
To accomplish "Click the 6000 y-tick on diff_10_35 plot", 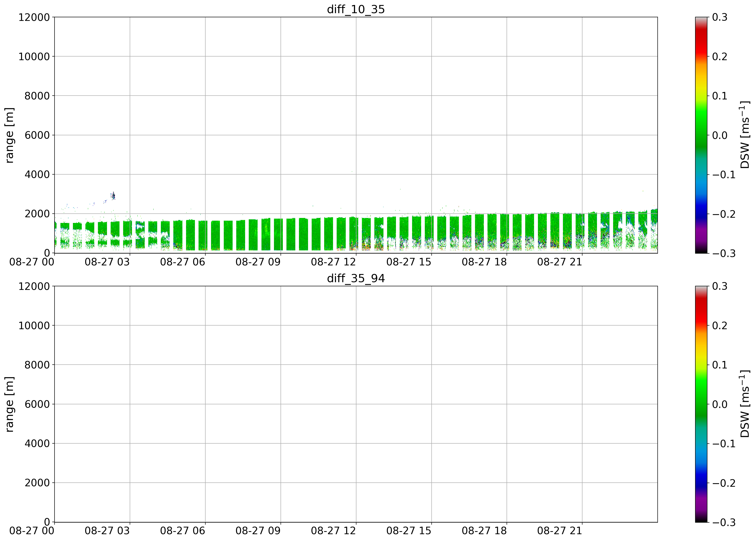I will coord(37,135).
